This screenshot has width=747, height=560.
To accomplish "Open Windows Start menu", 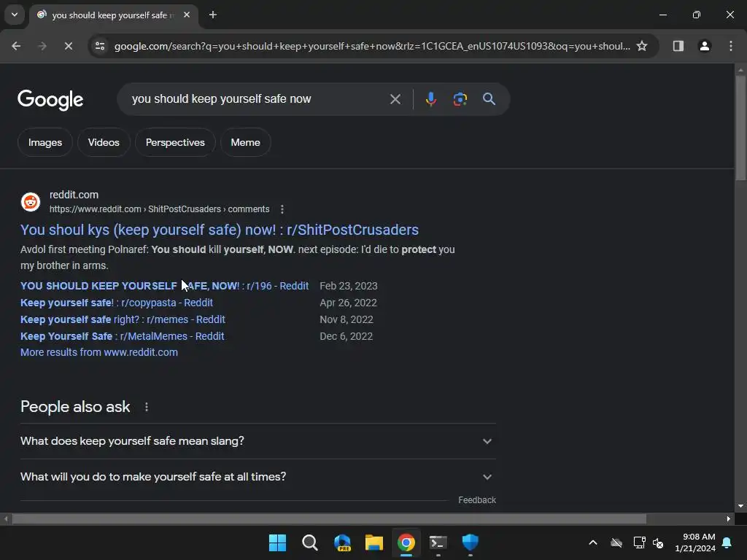I will pyautogui.click(x=277, y=542).
